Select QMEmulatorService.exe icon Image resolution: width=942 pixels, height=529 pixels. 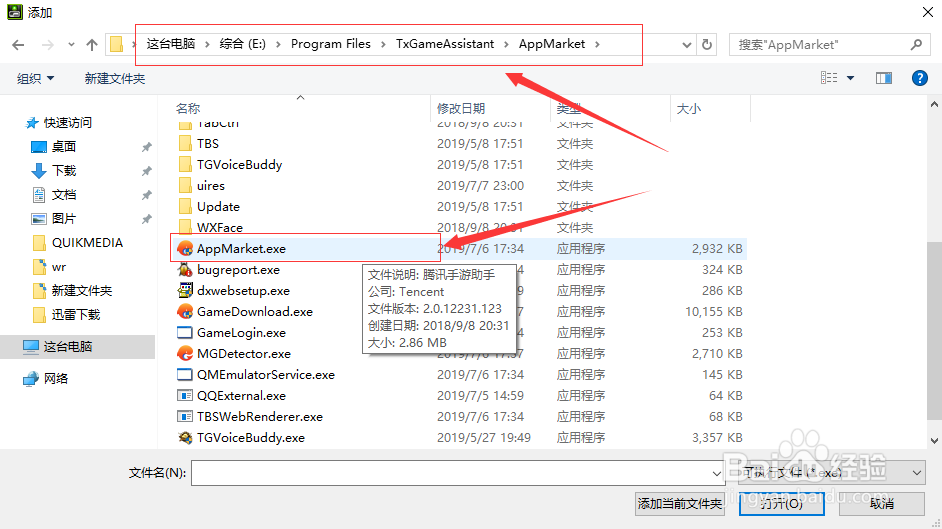(185, 375)
